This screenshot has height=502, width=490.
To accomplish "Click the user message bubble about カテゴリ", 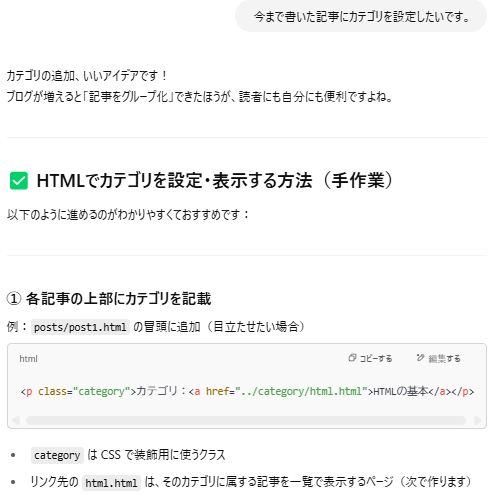I will click(x=361, y=16).
